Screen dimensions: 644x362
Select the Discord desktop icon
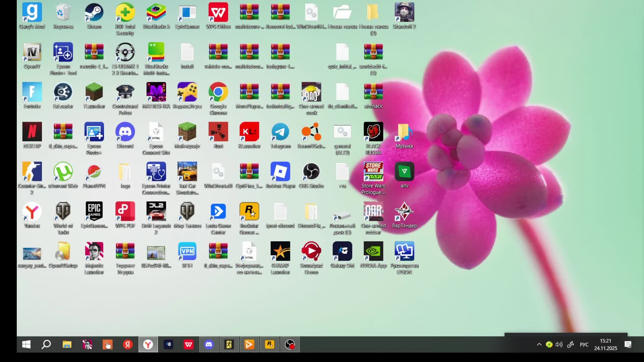pyautogui.click(x=125, y=132)
